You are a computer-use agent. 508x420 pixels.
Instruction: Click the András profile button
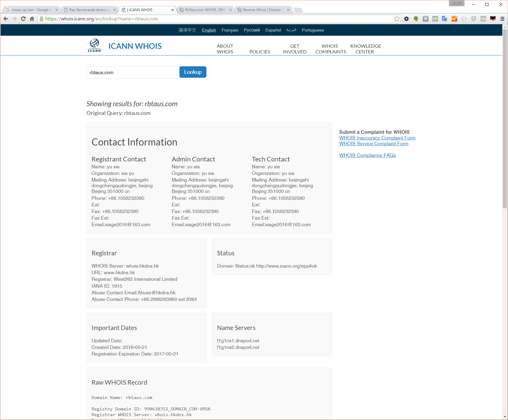[456, 3]
